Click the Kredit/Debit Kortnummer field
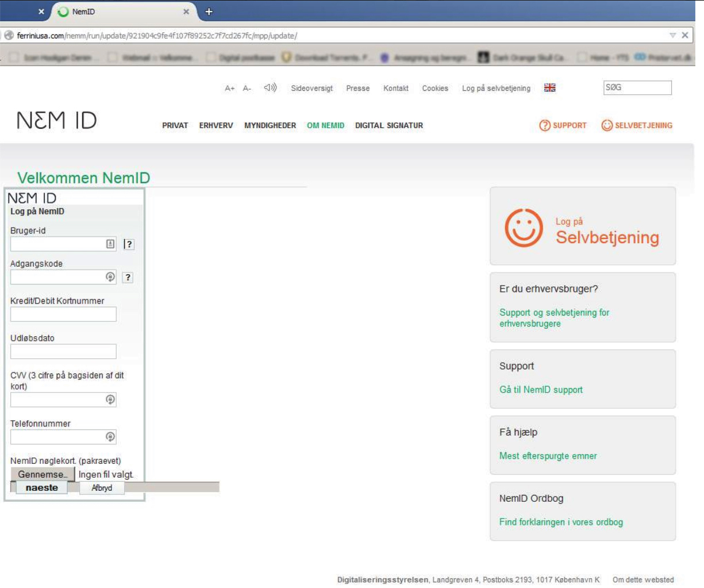Viewport: 704px width, 588px height. [63, 314]
